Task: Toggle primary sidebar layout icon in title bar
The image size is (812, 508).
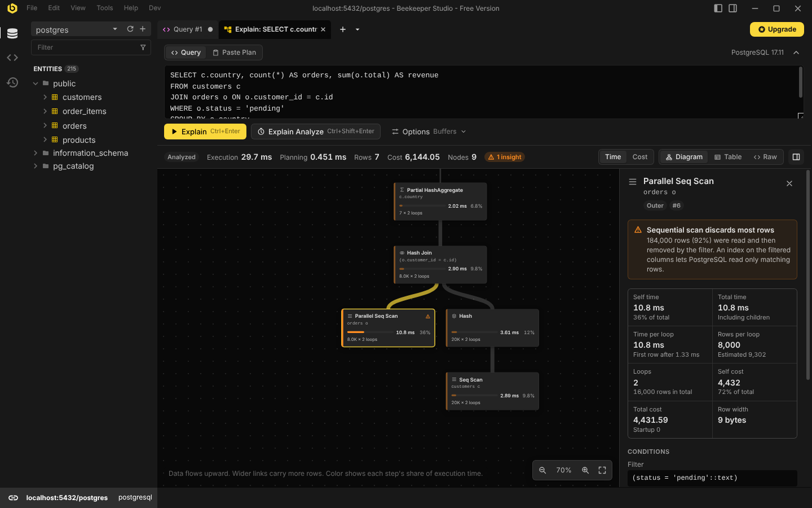Action: (718, 8)
